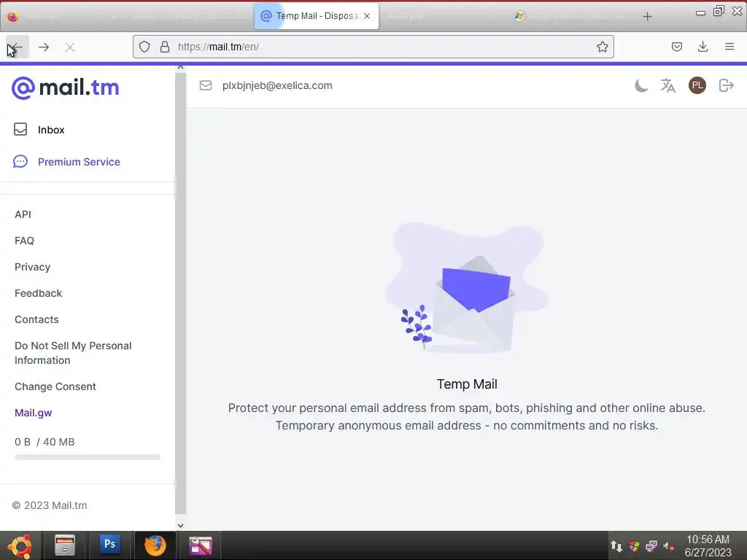Open the downloads arrow icon
The height and width of the screenshot is (560, 747).
tap(703, 47)
